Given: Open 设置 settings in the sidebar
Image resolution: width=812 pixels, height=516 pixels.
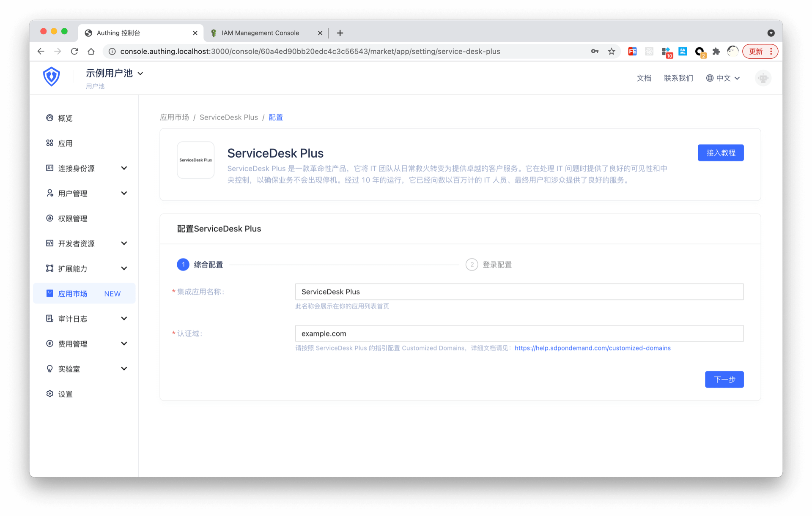Looking at the screenshot, I should (x=65, y=394).
